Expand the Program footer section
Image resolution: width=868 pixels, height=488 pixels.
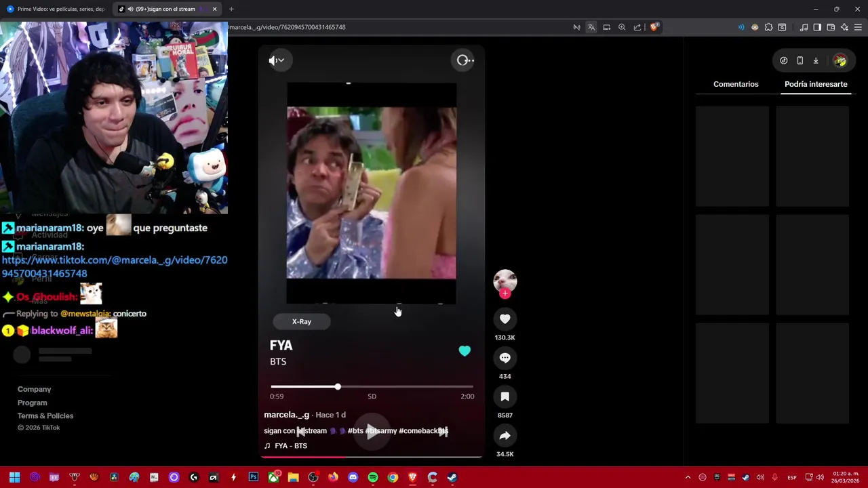click(x=32, y=403)
